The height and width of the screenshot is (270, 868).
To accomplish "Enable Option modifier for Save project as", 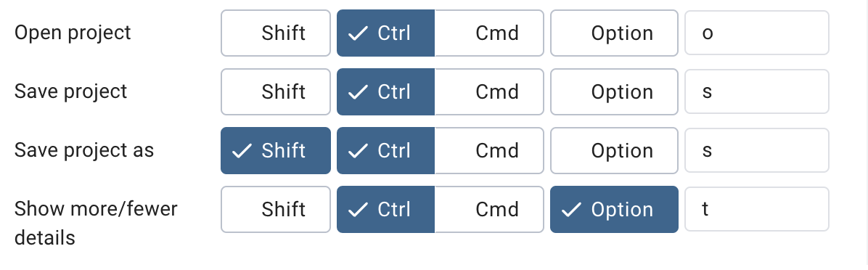I will point(614,150).
